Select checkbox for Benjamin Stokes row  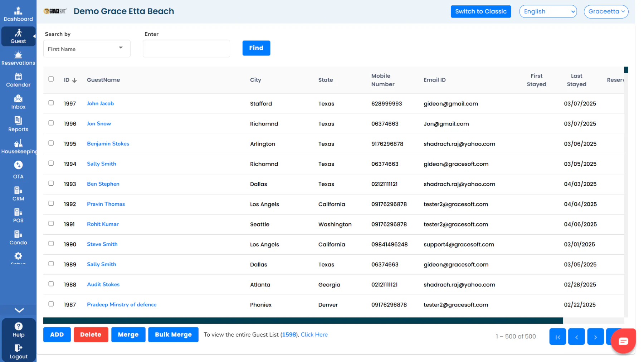[x=51, y=143]
